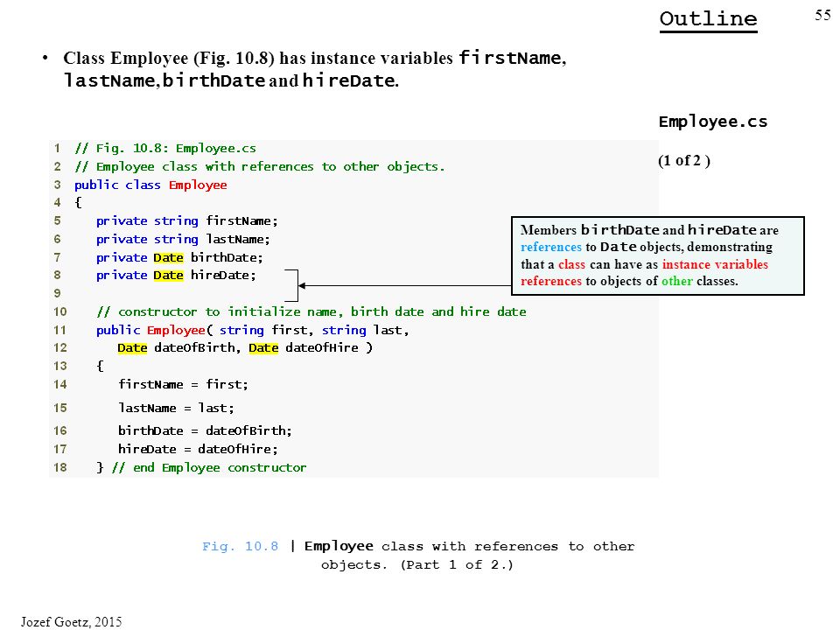Image resolution: width=840 pixels, height=630 pixels.
Task: Click code line 1 Fig. 10.8 comment
Action: [x=165, y=149]
